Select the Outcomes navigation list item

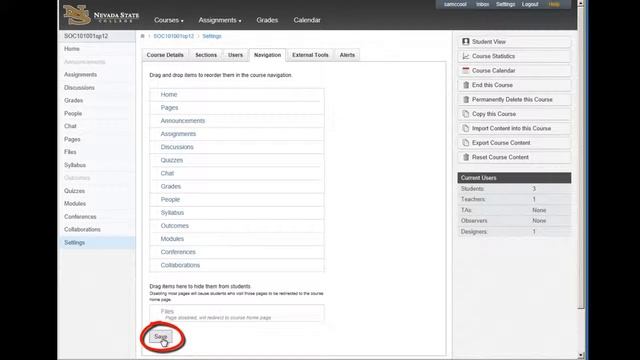click(x=237, y=226)
